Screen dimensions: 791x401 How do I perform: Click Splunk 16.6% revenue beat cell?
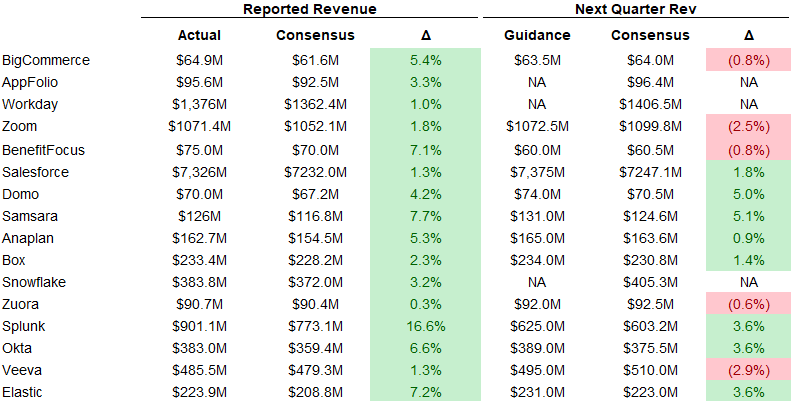click(426, 326)
